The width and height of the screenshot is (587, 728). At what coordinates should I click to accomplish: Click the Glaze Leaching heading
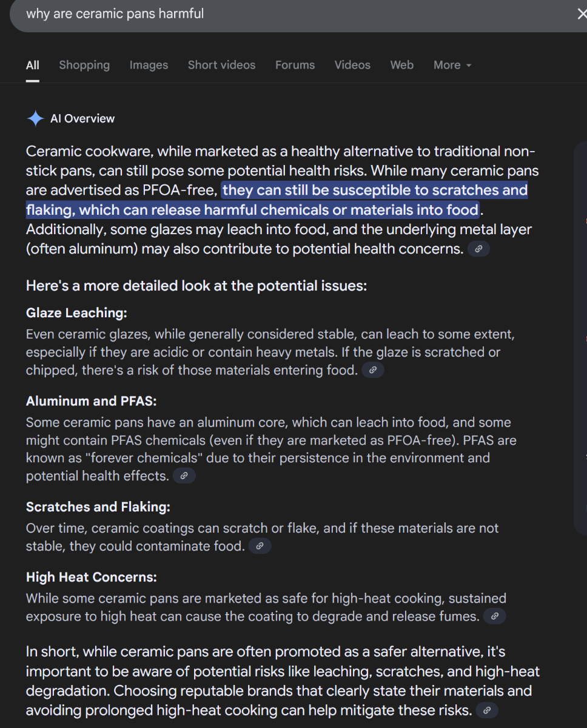click(x=76, y=313)
